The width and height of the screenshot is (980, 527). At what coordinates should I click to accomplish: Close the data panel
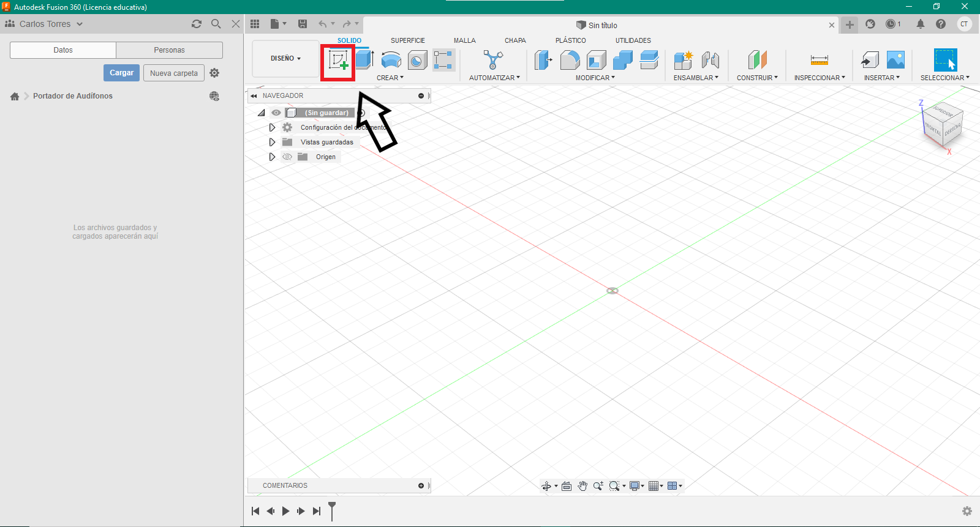point(236,24)
